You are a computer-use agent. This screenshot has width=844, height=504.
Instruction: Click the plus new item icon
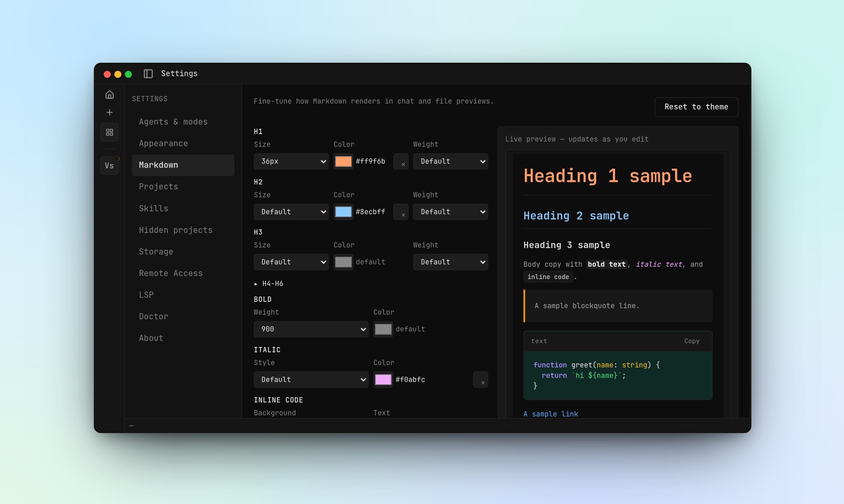109,113
